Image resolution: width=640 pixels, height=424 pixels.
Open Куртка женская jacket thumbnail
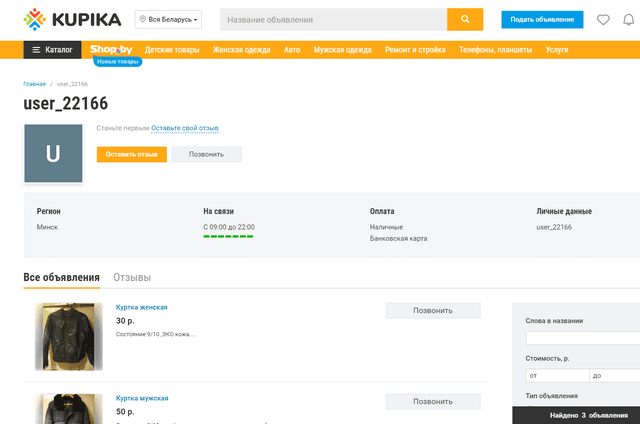pyautogui.click(x=69, y=337)
